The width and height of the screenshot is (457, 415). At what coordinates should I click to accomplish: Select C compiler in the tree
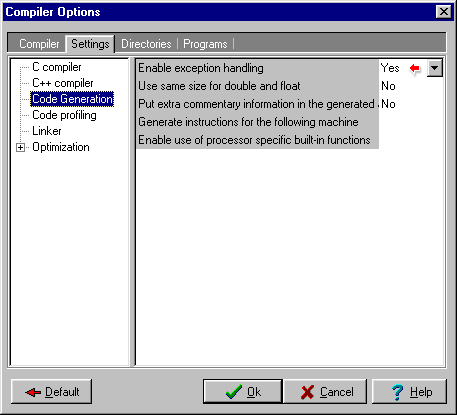pos(57,67)
